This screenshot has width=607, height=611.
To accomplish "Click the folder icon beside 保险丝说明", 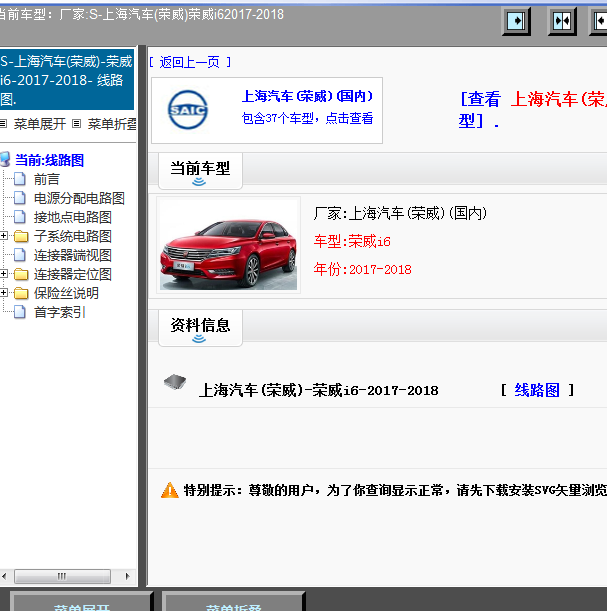I will point(21,293).
